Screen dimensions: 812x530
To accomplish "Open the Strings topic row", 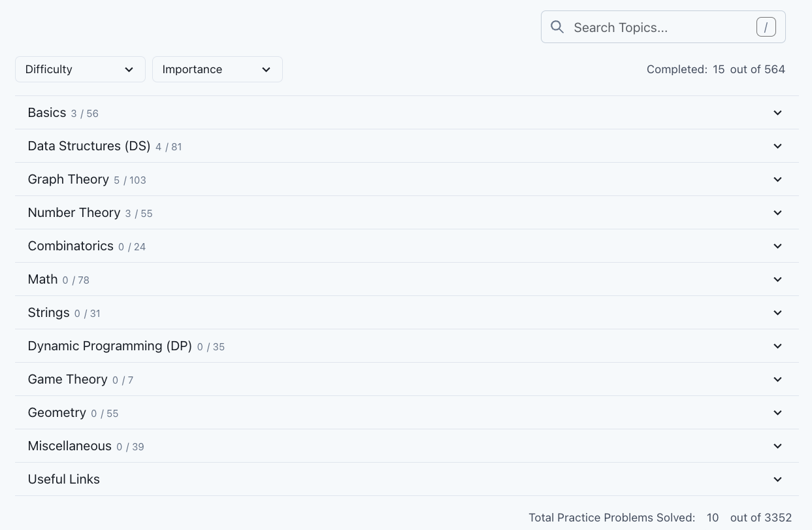I will point(48,313).
